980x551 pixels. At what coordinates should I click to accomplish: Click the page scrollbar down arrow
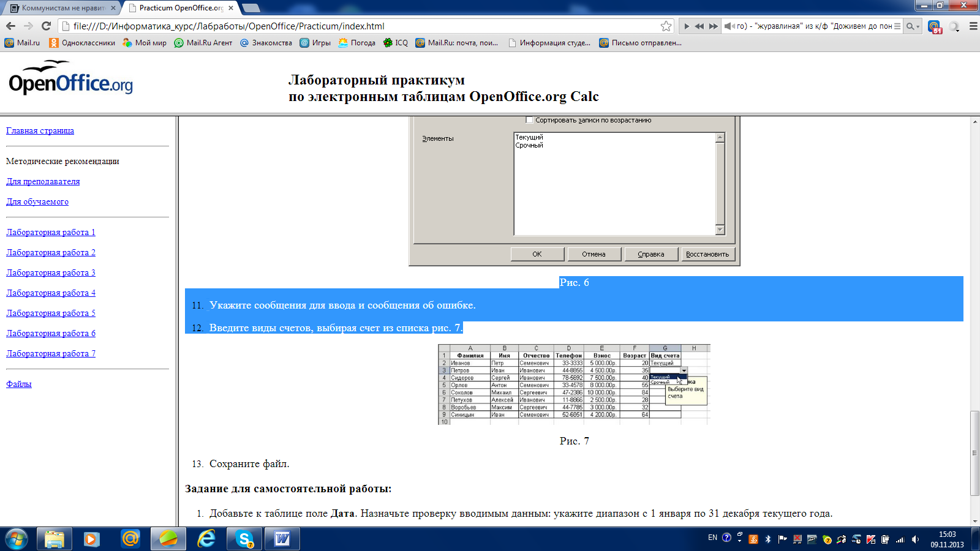point(974,522)
